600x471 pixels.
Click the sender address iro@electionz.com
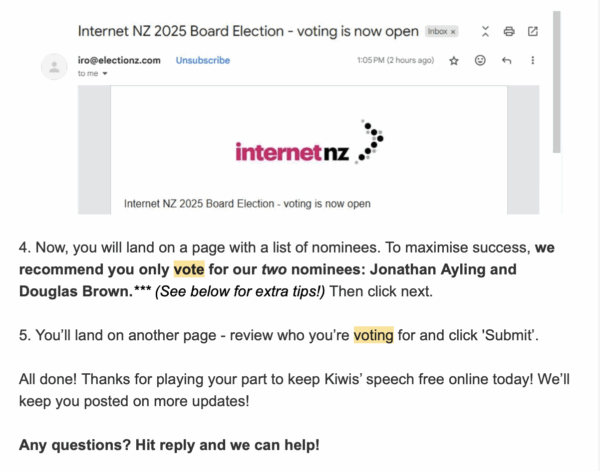point(119,60)
